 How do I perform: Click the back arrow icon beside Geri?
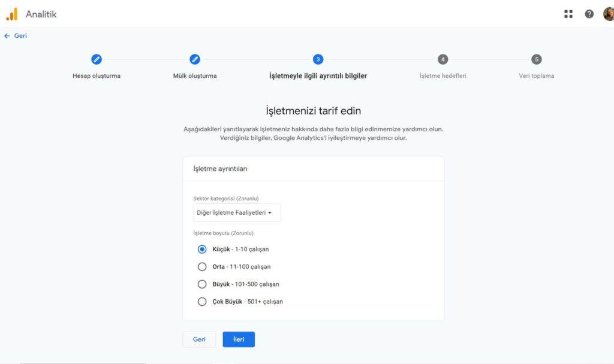click(x=7, y=35)
